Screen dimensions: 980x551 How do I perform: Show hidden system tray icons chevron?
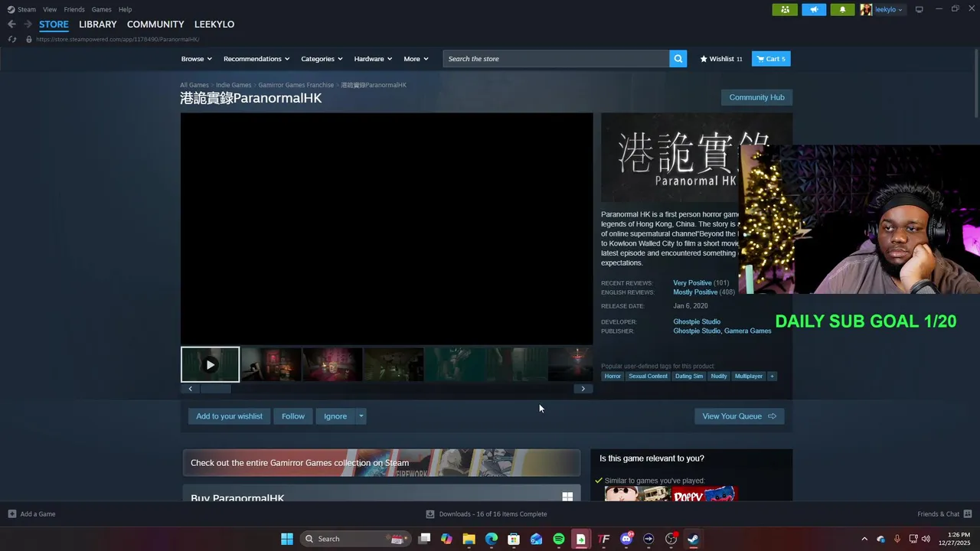tap(864, 539)
